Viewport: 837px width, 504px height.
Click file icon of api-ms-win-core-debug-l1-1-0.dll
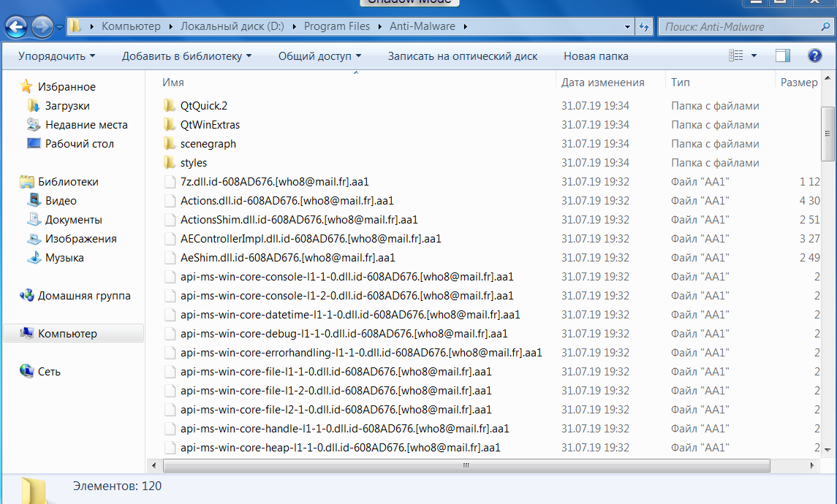coord(170,334)
